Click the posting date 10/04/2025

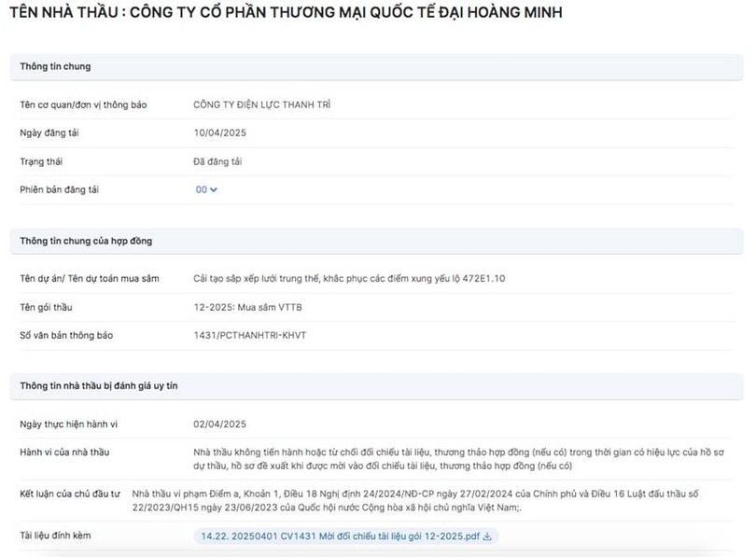219,132
